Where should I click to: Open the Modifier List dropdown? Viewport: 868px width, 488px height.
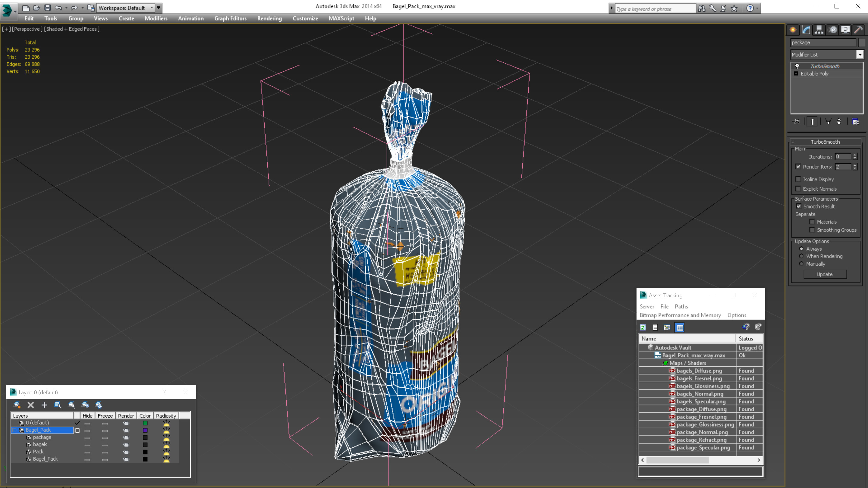pyautogui.click(x=860, y=55)
